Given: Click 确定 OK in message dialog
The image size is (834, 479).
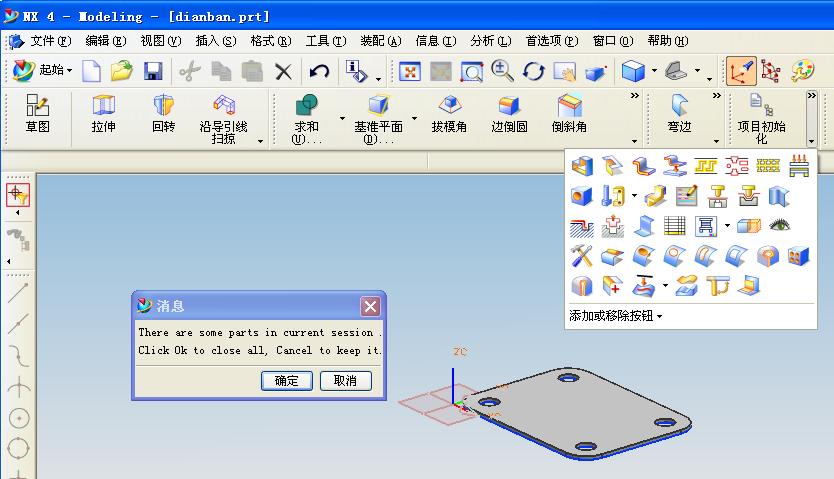Looking at the screenshot, I should (x=287, y=381).
